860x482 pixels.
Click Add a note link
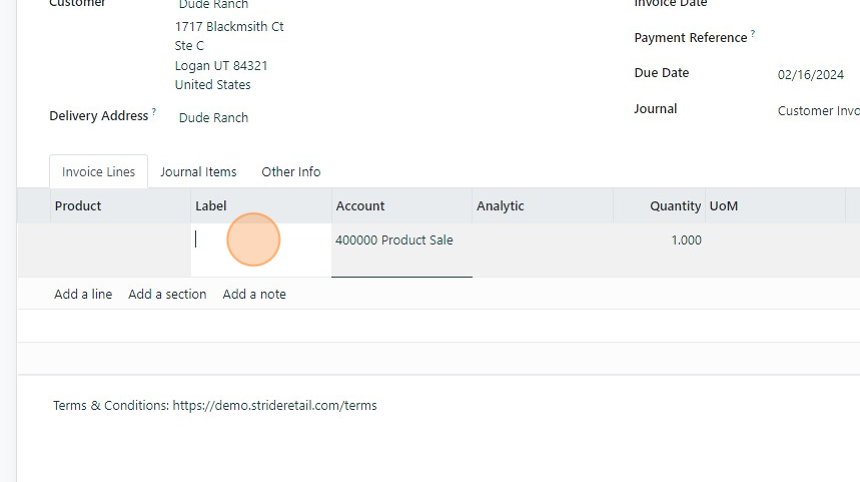pos(254,294)
